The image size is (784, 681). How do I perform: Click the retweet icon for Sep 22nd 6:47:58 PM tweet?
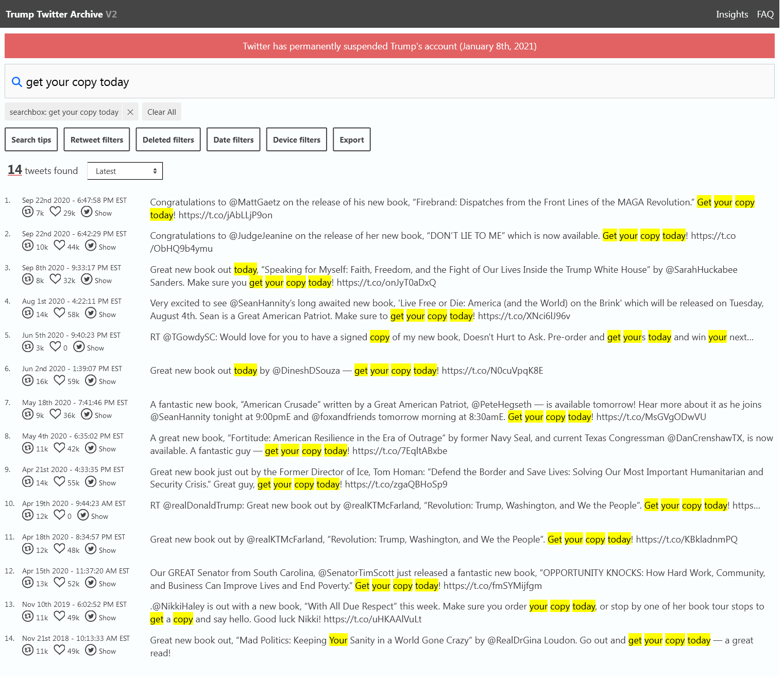[x=28, y=212]
